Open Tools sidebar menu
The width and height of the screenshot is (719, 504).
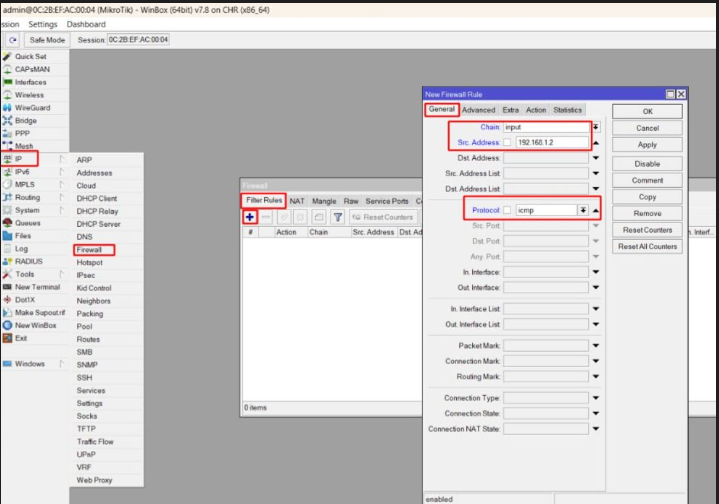(x=24, y=274)
